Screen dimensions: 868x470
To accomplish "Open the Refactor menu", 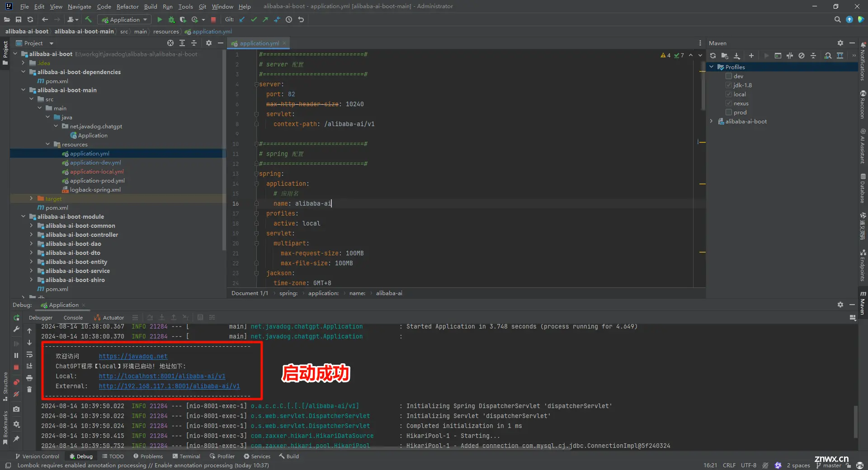I will pos(127,6).
